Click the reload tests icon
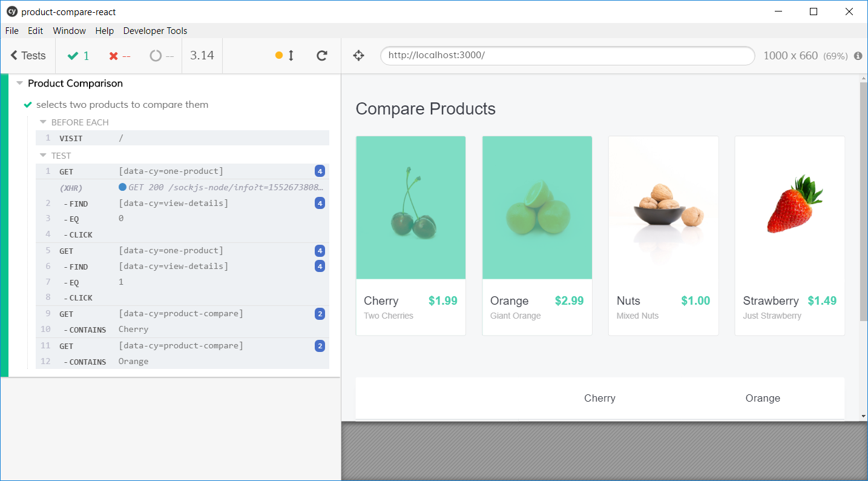Screen dimensions: 868x481 (x=322, y=56)
